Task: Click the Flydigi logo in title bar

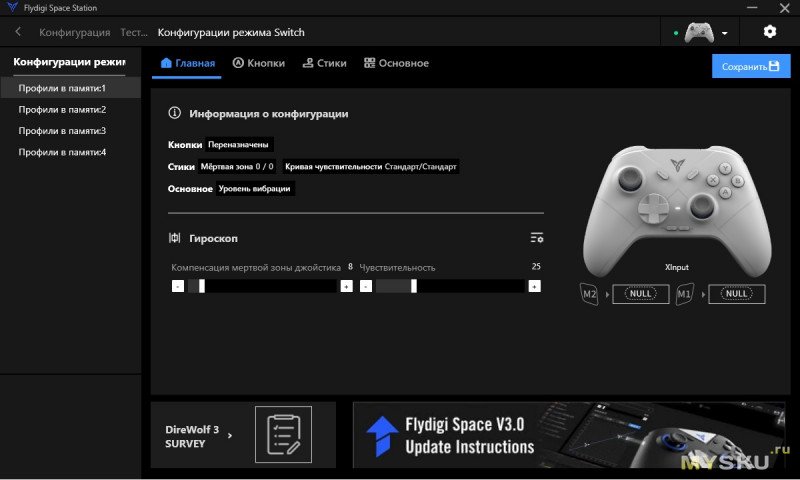Action: tap(12, 7)
